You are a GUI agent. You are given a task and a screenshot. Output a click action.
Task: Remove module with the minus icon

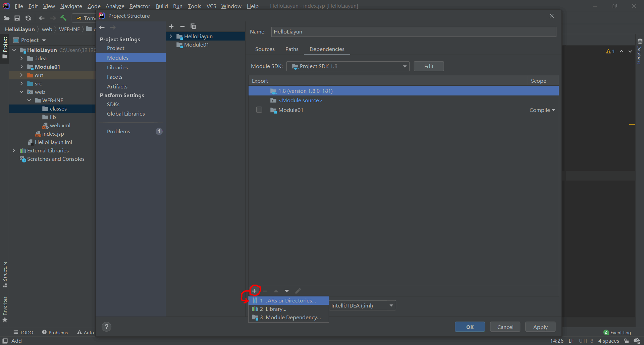182,26
